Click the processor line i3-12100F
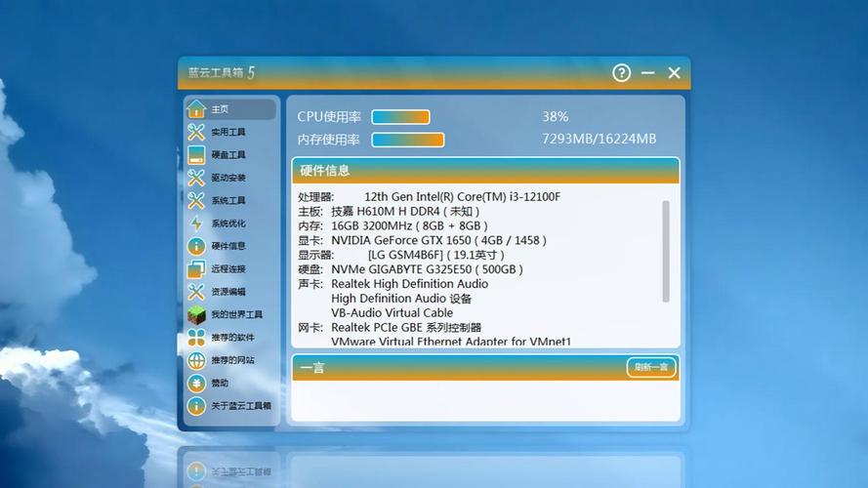This screenshot has height=488, width=868. point(429,196)
